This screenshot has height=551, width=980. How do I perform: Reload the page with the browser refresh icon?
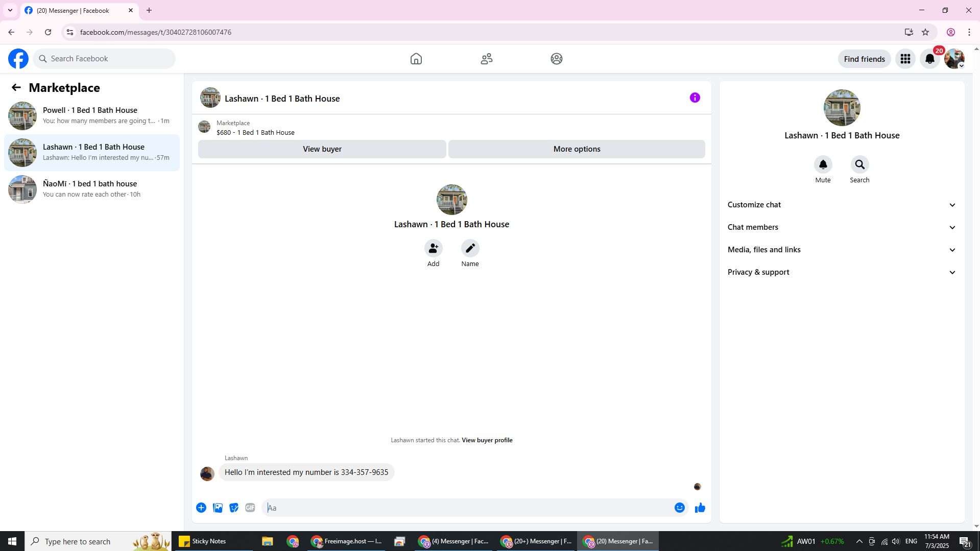pyautogui.click(x=48, y=32)
